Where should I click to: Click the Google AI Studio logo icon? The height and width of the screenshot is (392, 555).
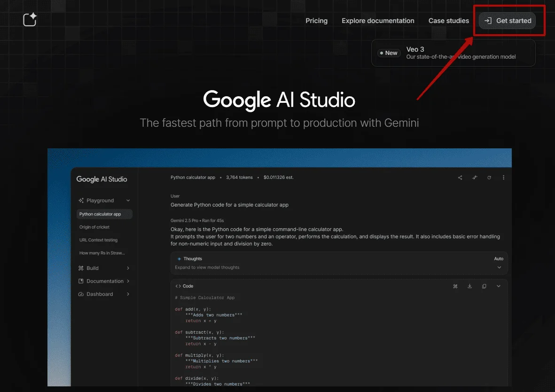(30, 20)
